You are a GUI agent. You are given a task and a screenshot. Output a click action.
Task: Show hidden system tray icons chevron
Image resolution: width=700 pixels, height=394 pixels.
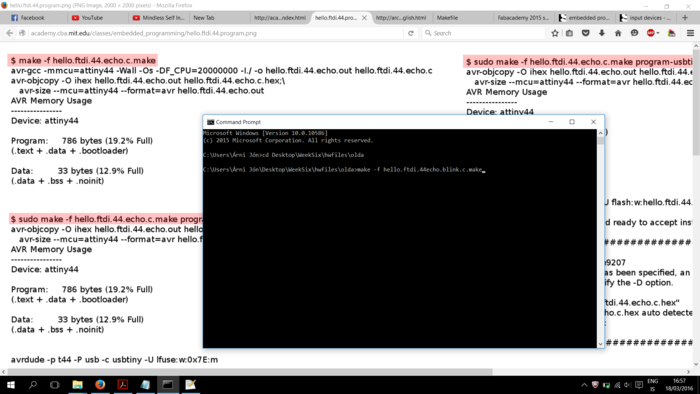click(584, 385)
